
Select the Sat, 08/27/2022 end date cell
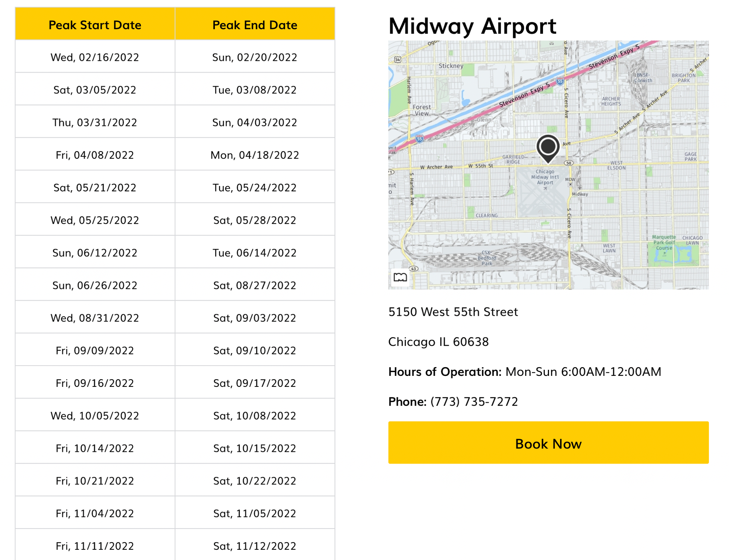coord(254,285)
